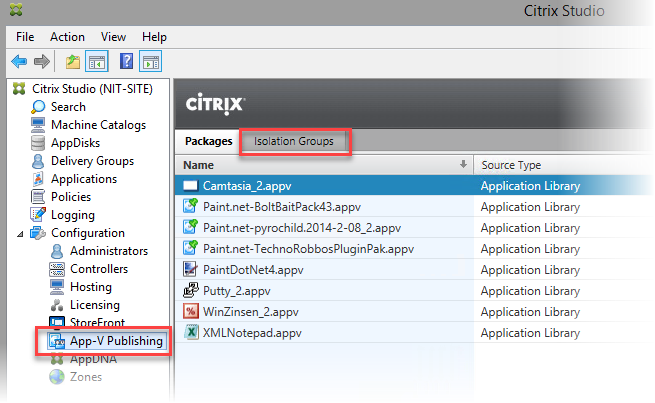Image resolution: width=655 pixels, height=403 pixels.
Task: Open the File menu
Action: [25, 37]
